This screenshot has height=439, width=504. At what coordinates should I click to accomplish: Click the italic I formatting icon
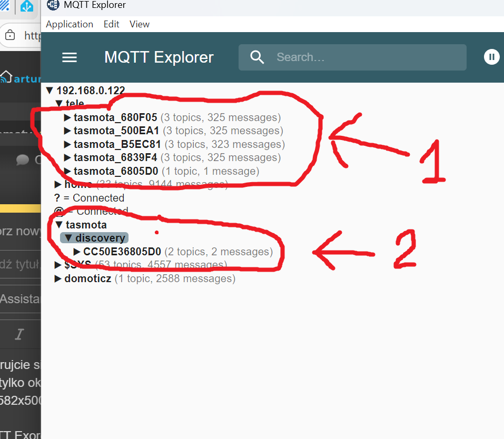tap(19, 334)
